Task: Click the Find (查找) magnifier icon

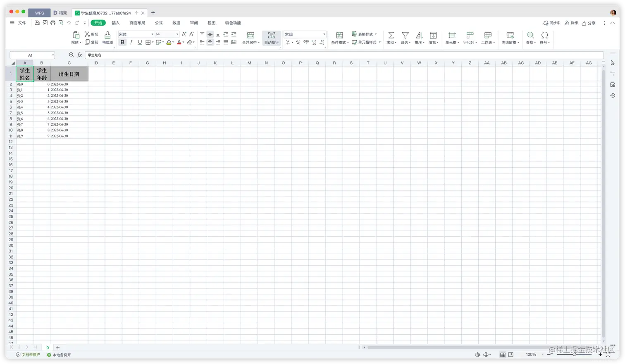Action: [x=531, y=35]
